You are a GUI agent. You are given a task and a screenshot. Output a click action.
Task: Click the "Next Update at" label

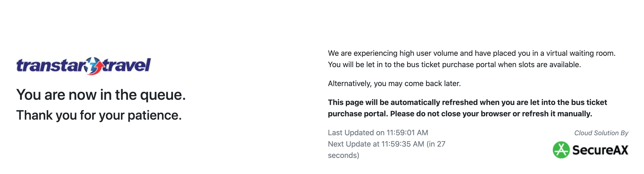(x=353, y=144)
